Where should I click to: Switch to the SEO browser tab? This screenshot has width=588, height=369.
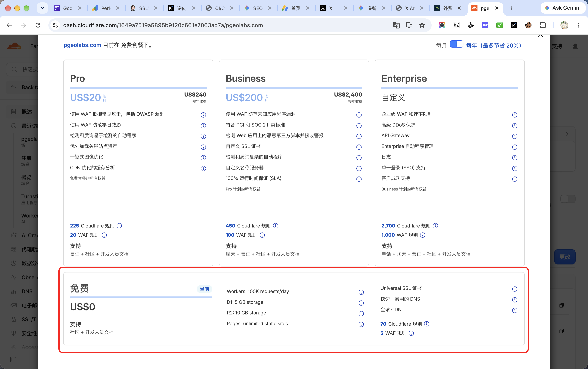click(x=258, y=8)
